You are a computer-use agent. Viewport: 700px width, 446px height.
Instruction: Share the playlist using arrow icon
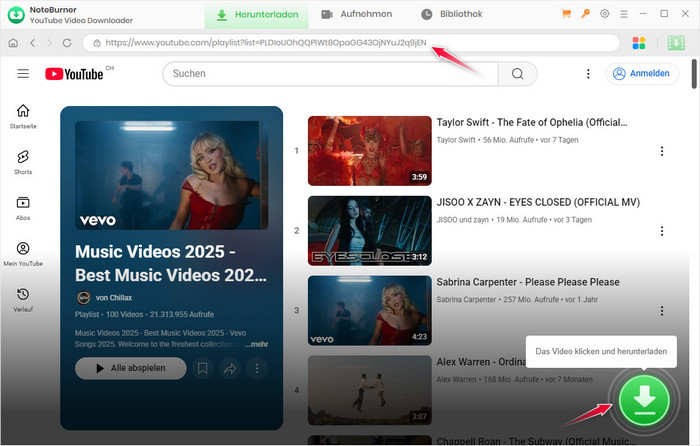tap(230, 369)
